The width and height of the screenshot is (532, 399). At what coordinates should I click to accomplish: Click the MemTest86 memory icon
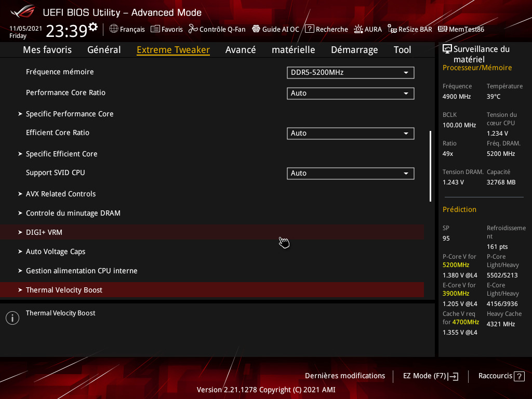(443, 29)
